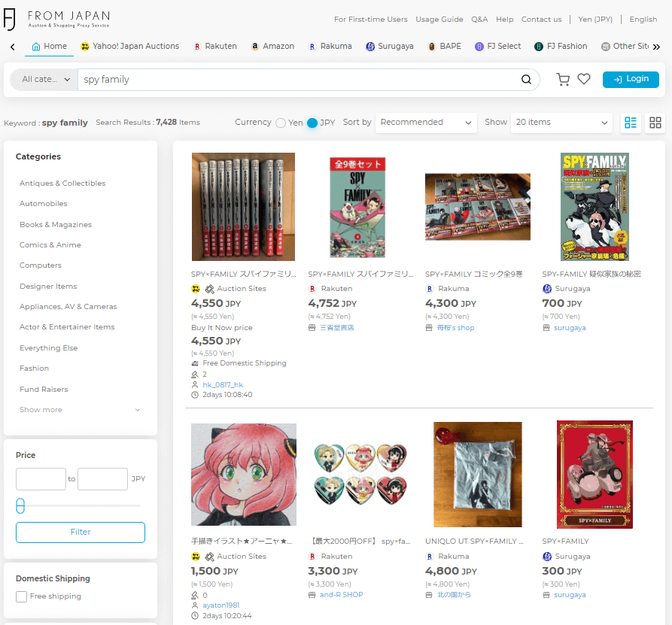
Task: Click the Rakuma icon on 4,800 JPY item
Action: pos(430,557)
